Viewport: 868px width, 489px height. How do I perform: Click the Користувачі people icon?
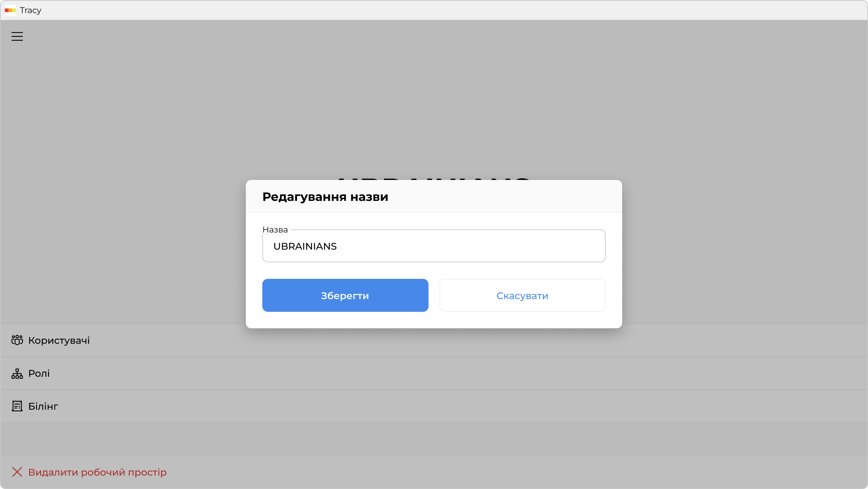click(x=17, y=340)
